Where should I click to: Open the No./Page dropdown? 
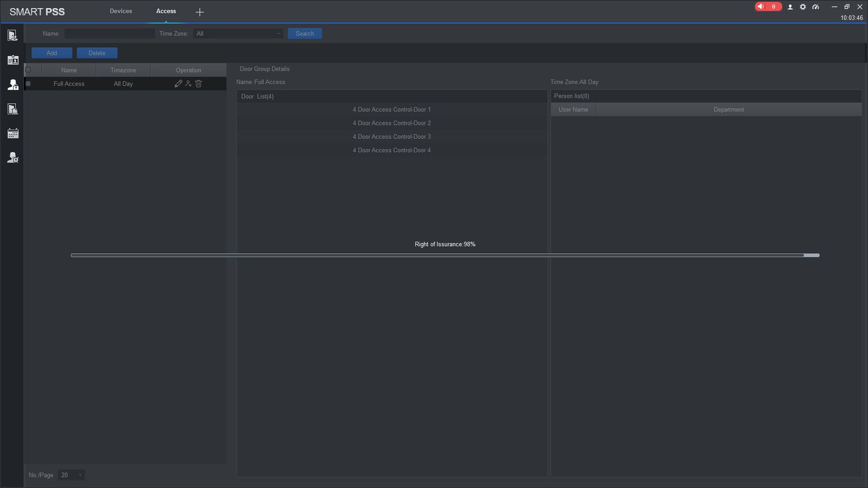click(71, 475)
